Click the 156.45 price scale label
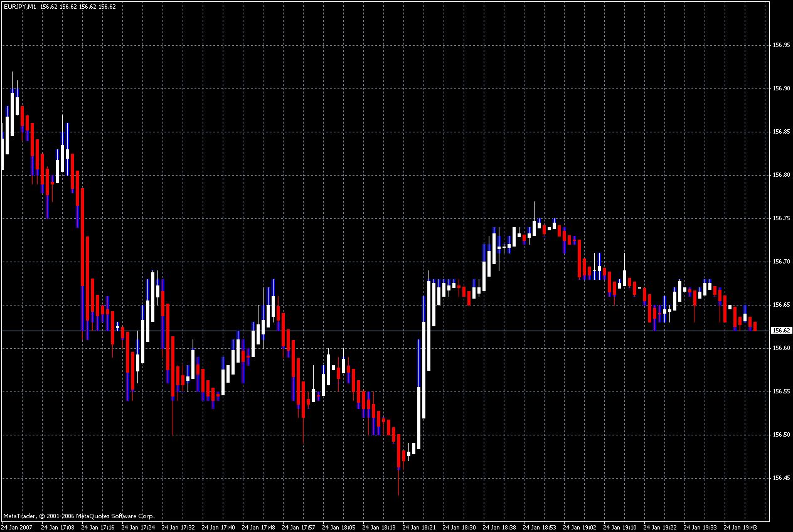The image size is (793, 532). 782,478
